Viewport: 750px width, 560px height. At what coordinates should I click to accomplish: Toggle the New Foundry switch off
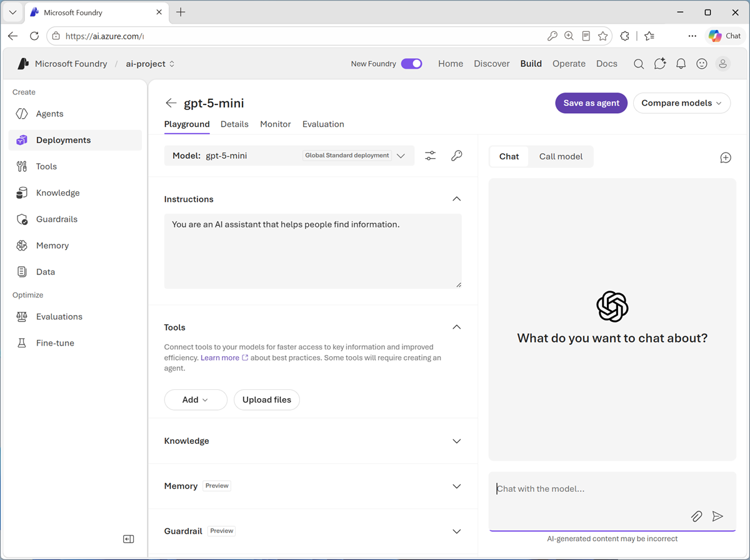(412, 64)
